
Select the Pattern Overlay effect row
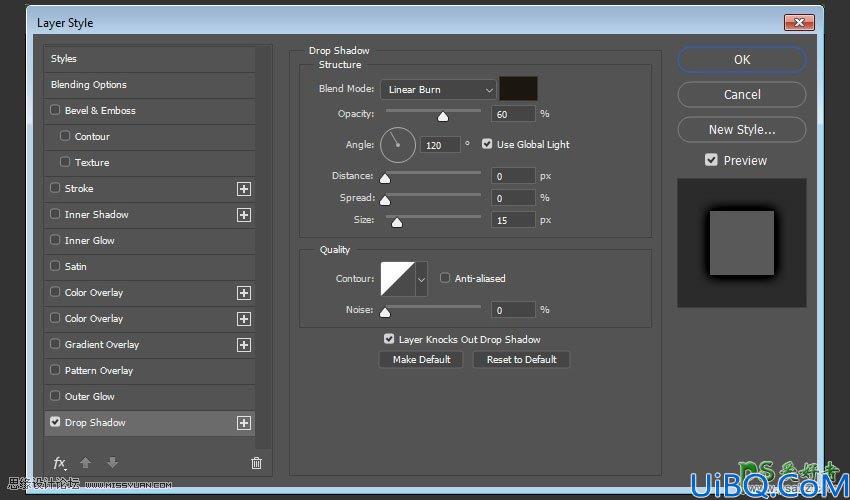(x=150, y=371)
